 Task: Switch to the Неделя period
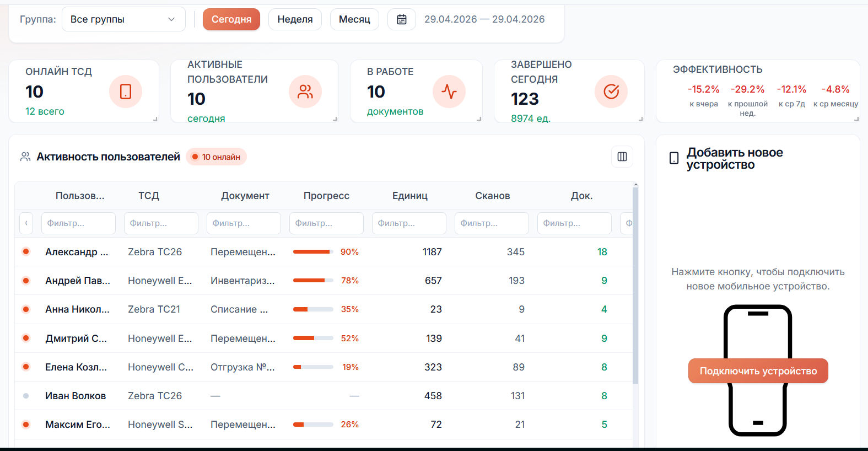click(x=295, y=19)
